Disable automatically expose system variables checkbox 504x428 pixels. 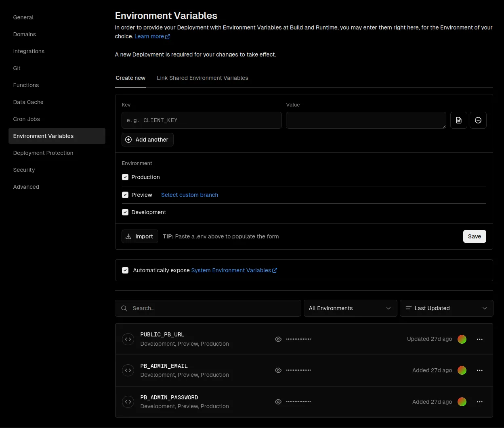pyautogui.click(x=125, y=270)
